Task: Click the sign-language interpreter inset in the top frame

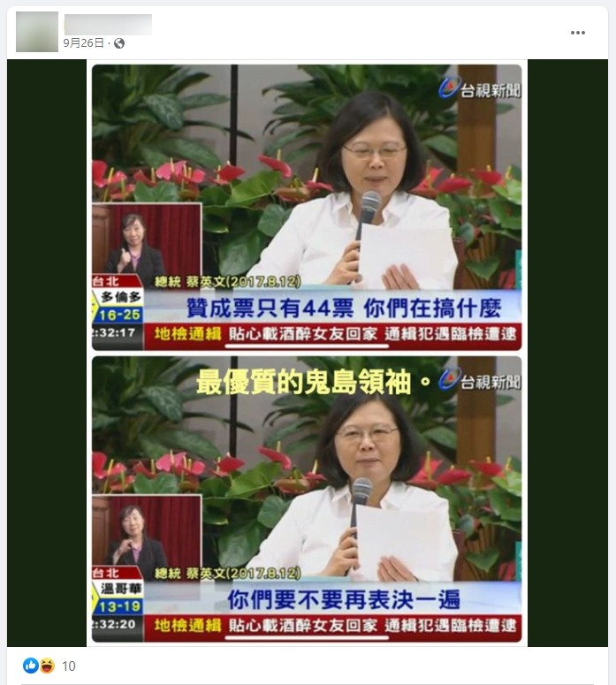Action: click(x=147, y=239)
